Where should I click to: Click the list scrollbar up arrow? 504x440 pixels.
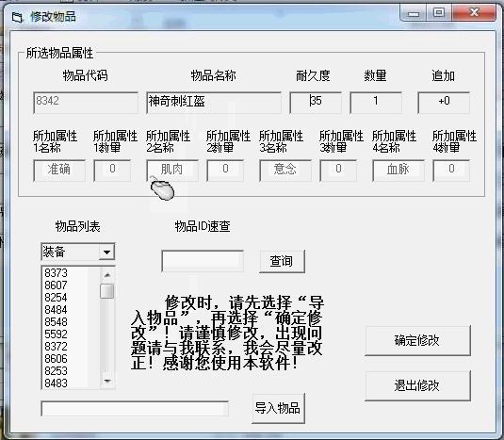(107, 274)
